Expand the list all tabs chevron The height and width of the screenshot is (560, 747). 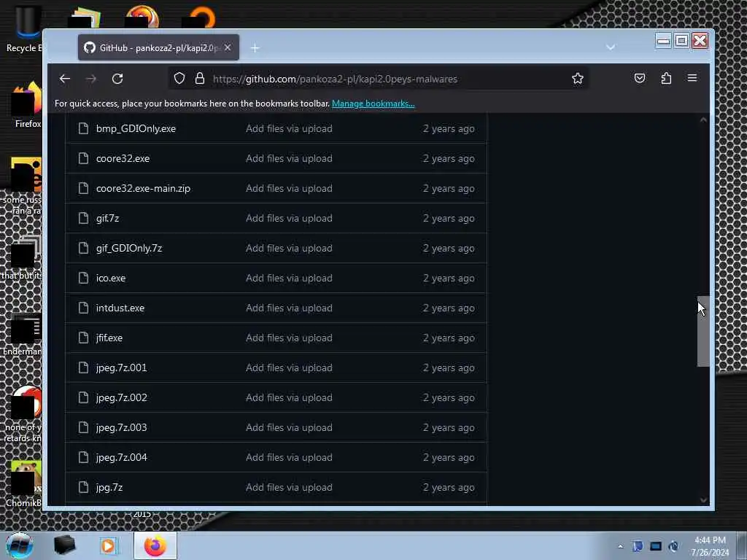click(x=611, y=47)
